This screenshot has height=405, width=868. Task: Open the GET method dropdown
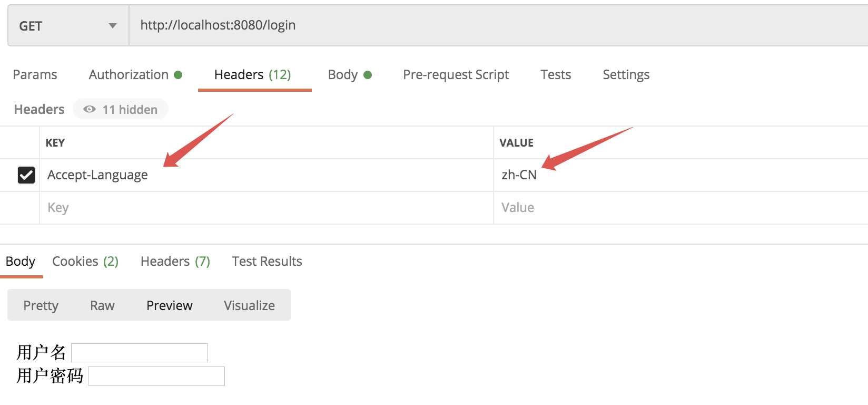(68, 26)
